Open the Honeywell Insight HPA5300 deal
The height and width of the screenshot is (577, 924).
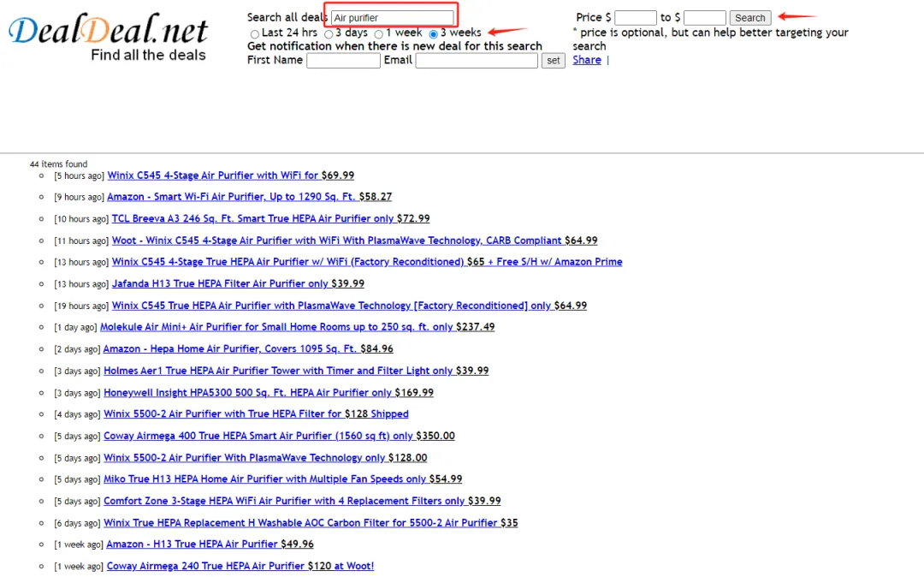tap(269, 393)
